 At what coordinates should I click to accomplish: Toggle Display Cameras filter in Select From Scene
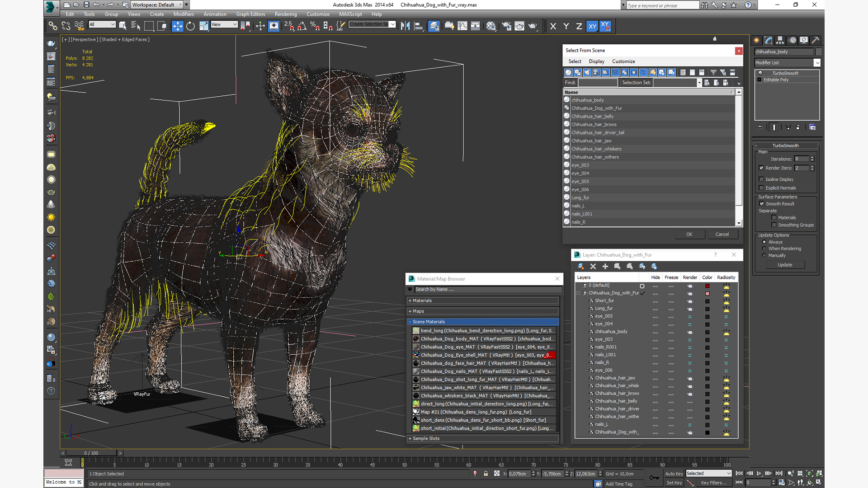(x=596, y=72)
